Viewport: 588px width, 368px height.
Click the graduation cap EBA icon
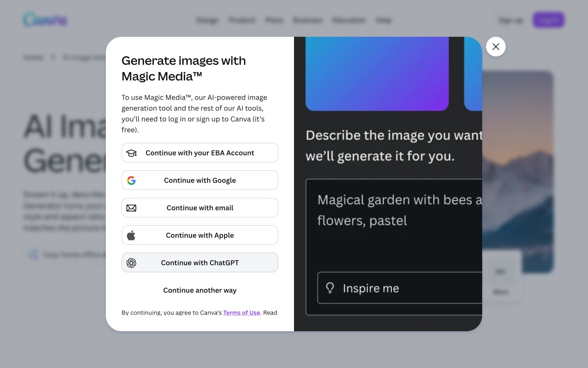[x=131, y=153]
